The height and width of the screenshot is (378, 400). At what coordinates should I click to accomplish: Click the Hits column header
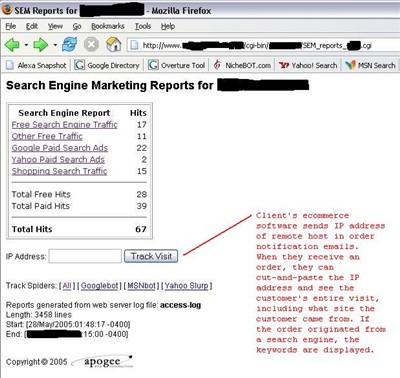coord(138,113)
